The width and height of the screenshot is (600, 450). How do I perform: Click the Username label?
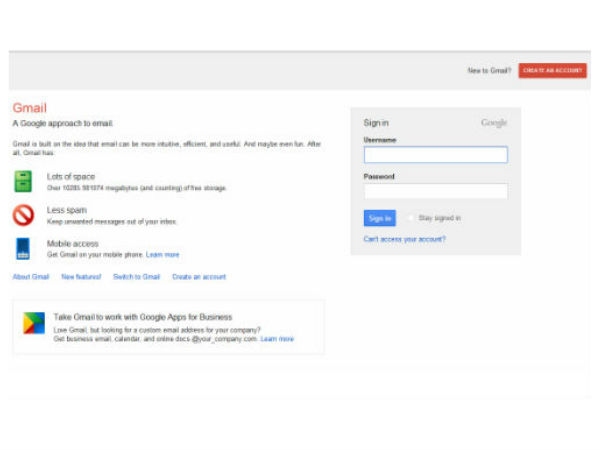tap(380, 140)
